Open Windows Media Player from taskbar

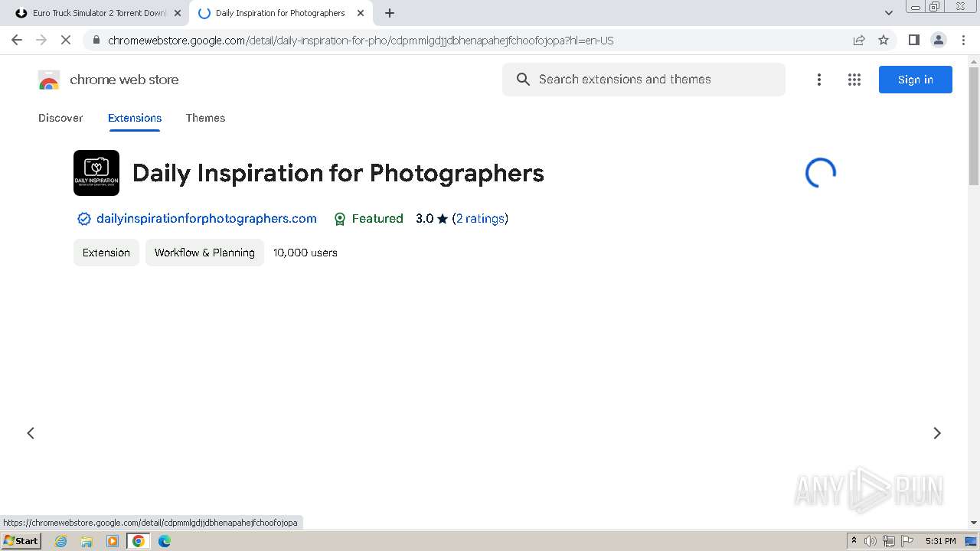pos(113,541)
